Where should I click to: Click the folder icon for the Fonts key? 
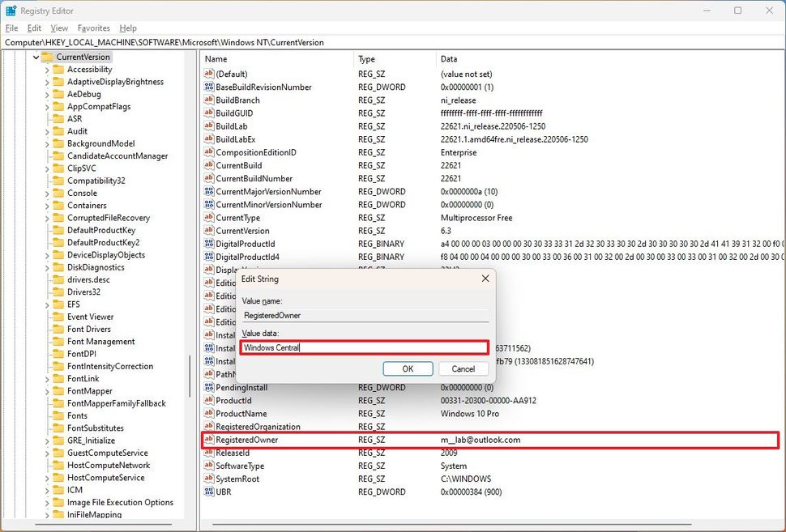(57, 415)
